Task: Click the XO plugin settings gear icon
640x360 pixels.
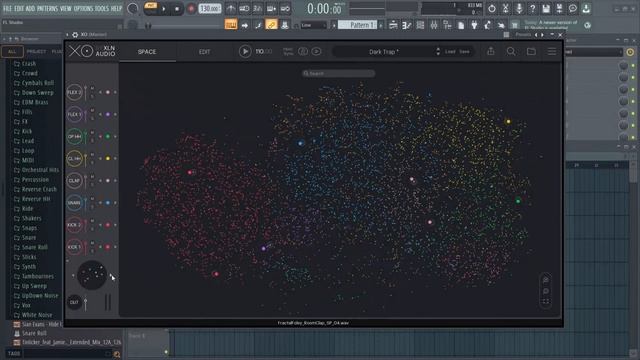Action: point(75,35)
